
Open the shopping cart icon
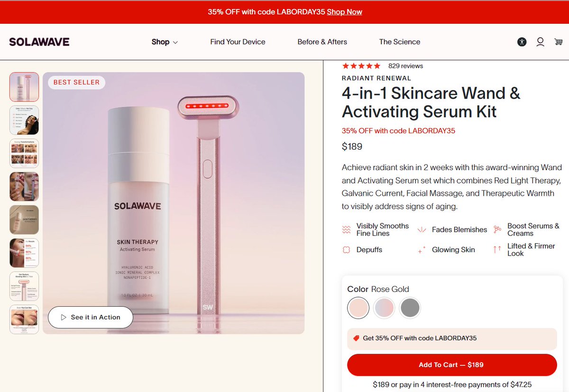(x=559, y=42)
